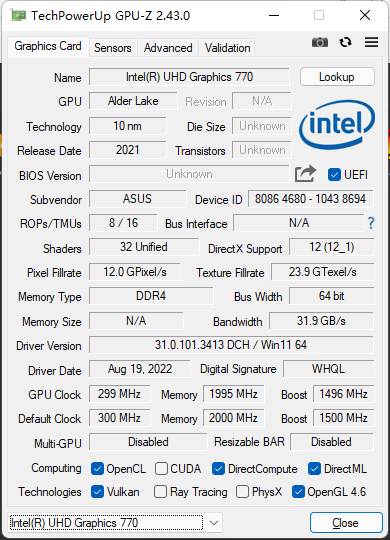This screenshot has height=540, width=390.
Task: Click the Device ID field
Action: pyautogui.click(x=310, y=199)
